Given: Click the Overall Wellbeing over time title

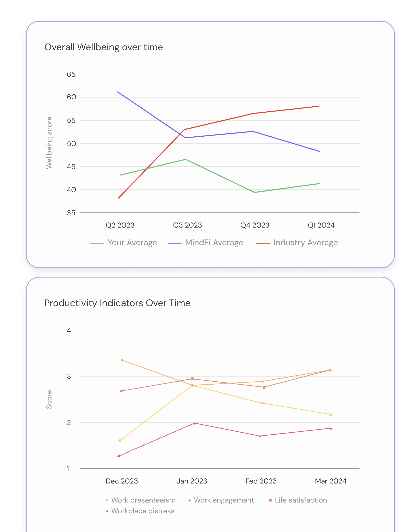Looking at the screenshot, I should click(104, 47).
